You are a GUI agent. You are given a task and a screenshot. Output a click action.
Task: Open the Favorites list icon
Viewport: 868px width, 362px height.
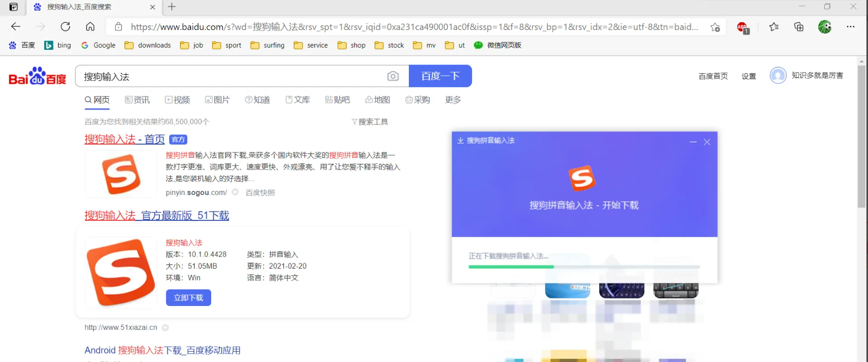tap(774, 27)
